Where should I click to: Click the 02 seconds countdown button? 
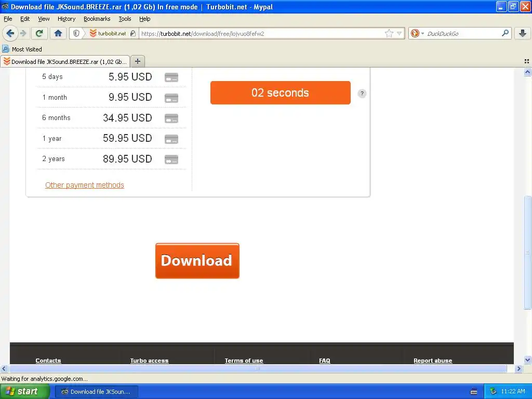point(280,92)
